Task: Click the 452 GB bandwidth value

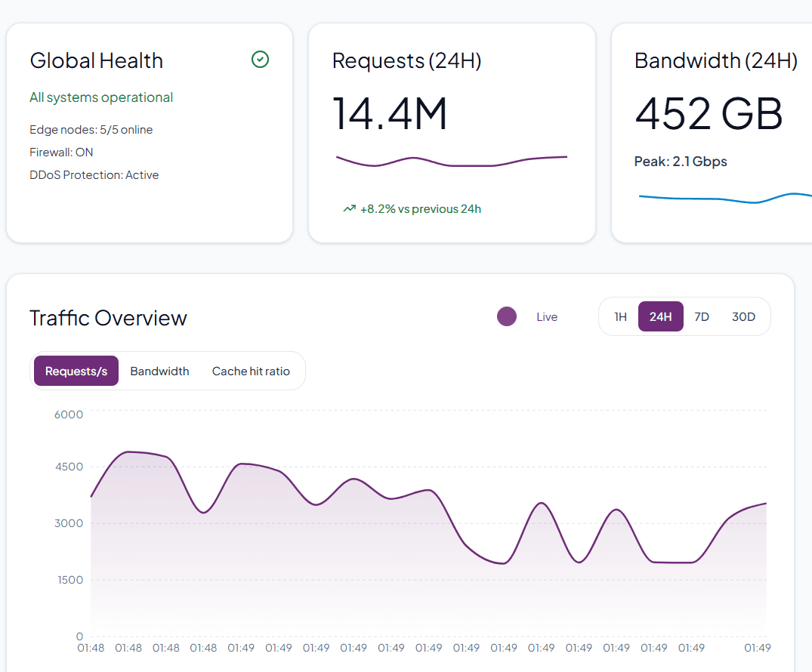Action: point(709,113)
